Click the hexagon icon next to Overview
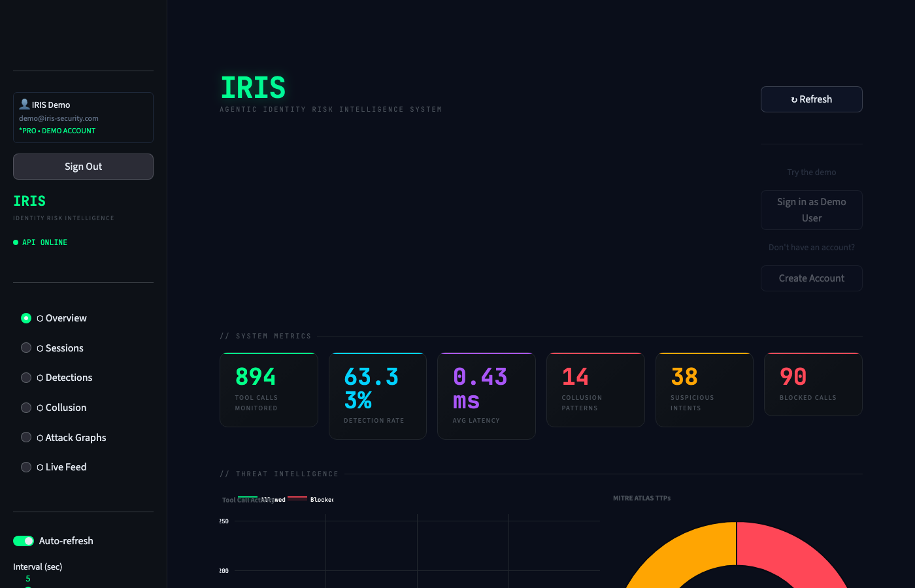915x588 pixels. click(40, 319)
